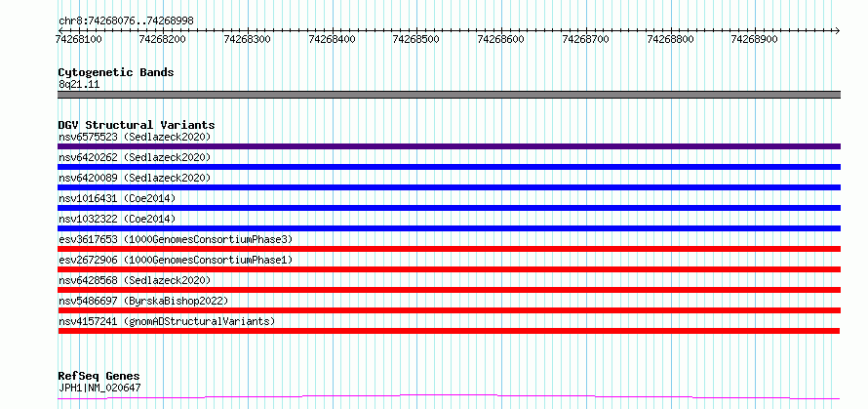Click the red nsv6428568 variant bar

(x=449, y=290)
